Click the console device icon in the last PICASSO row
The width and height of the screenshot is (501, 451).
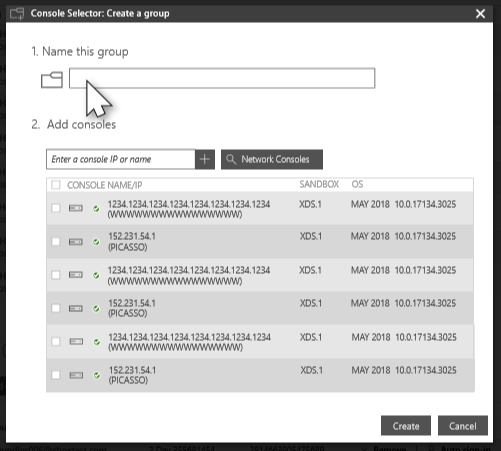[x=76, y=375]
